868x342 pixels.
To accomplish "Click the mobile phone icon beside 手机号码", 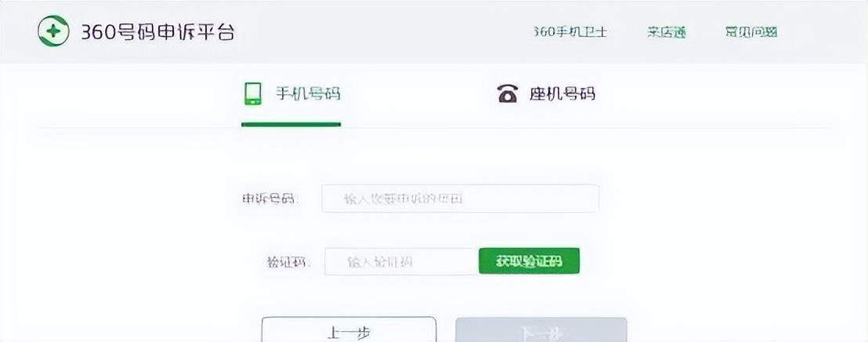I will (x=252, y=94).
